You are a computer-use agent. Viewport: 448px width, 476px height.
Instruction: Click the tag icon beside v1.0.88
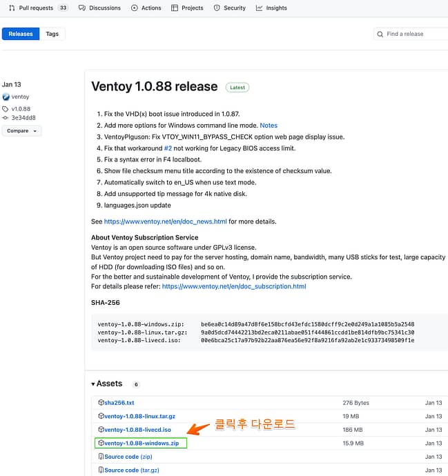[x=5, y=109]
